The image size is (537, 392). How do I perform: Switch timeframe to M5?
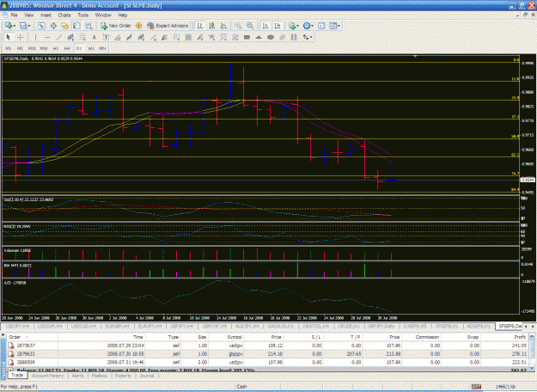(20, 48)
